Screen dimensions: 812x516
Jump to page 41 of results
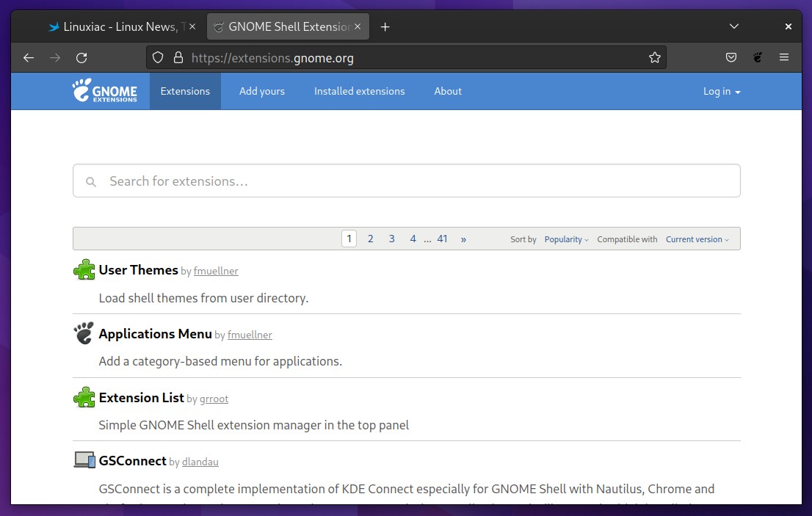point(442,239)
